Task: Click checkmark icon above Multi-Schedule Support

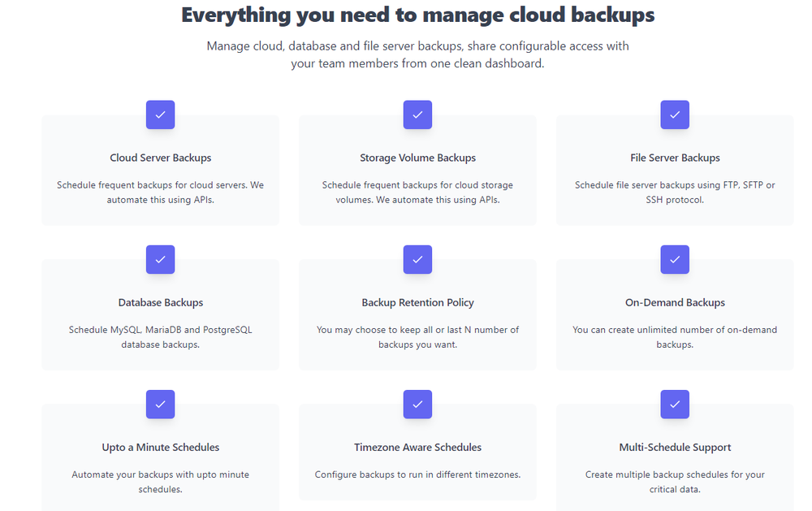Action: click(x=675, y=405)
